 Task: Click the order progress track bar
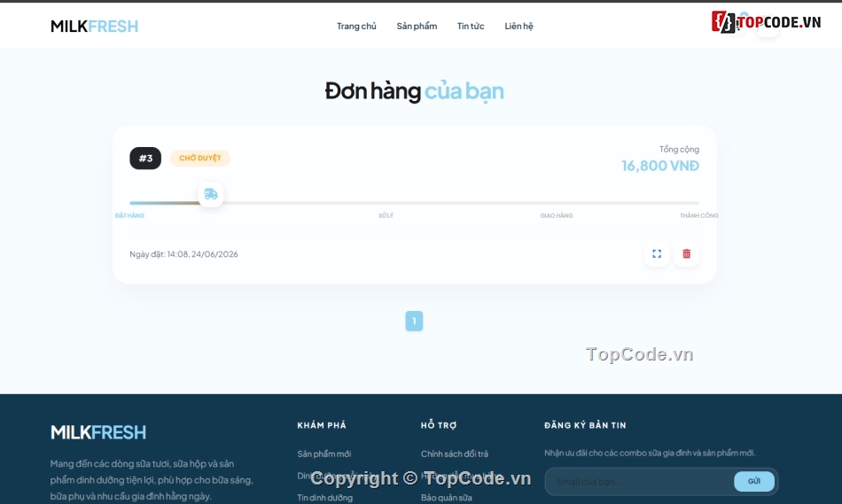tap(414, 203)
